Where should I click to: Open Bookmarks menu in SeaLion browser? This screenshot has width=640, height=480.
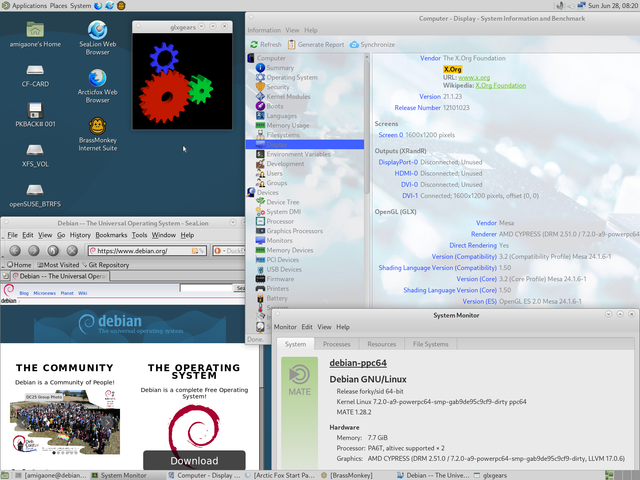click(x=111, y=235)
